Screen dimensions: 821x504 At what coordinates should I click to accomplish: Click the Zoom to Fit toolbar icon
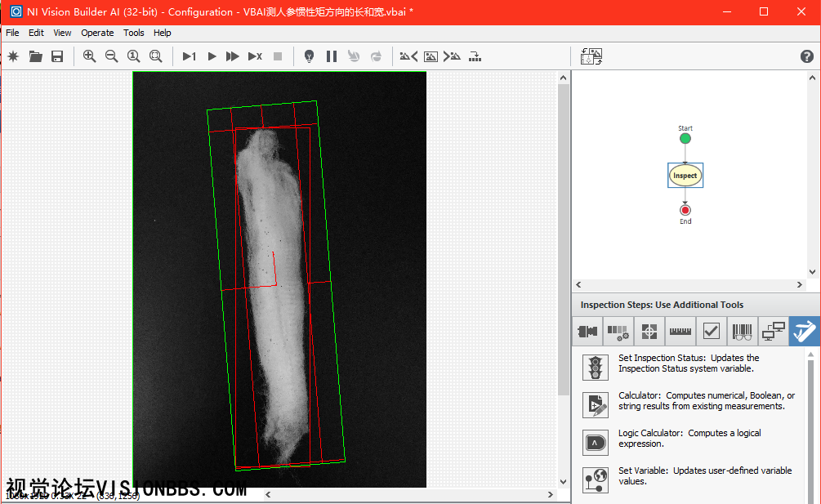[155, 56]
